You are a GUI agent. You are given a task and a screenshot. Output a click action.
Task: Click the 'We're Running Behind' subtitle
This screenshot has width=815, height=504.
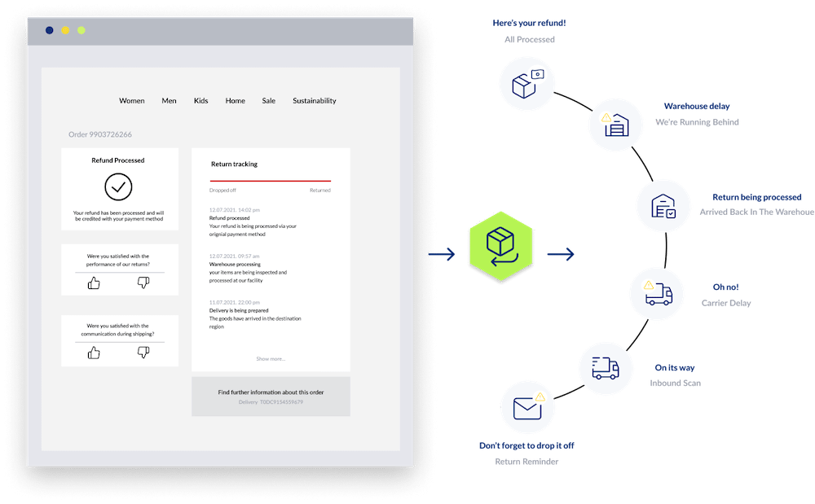click(697, 122)
